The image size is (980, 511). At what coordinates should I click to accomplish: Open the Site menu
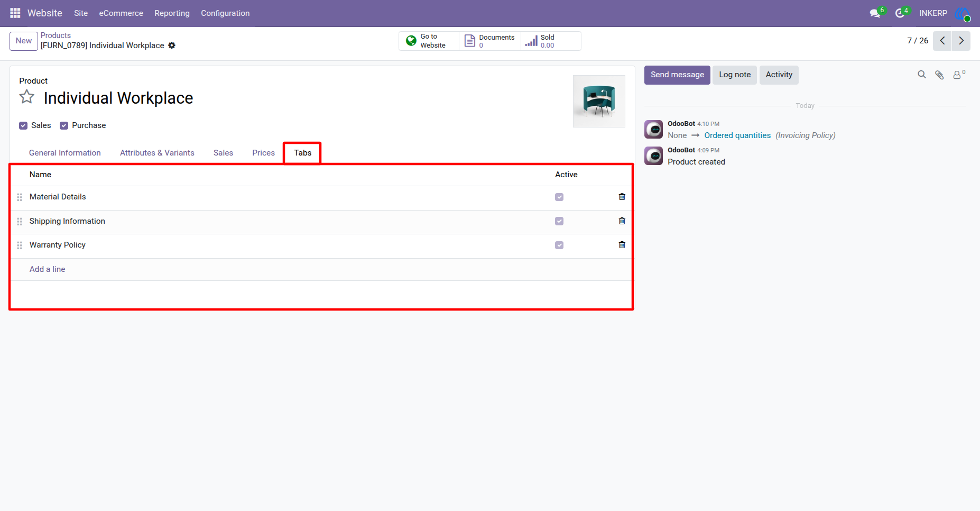81,13
